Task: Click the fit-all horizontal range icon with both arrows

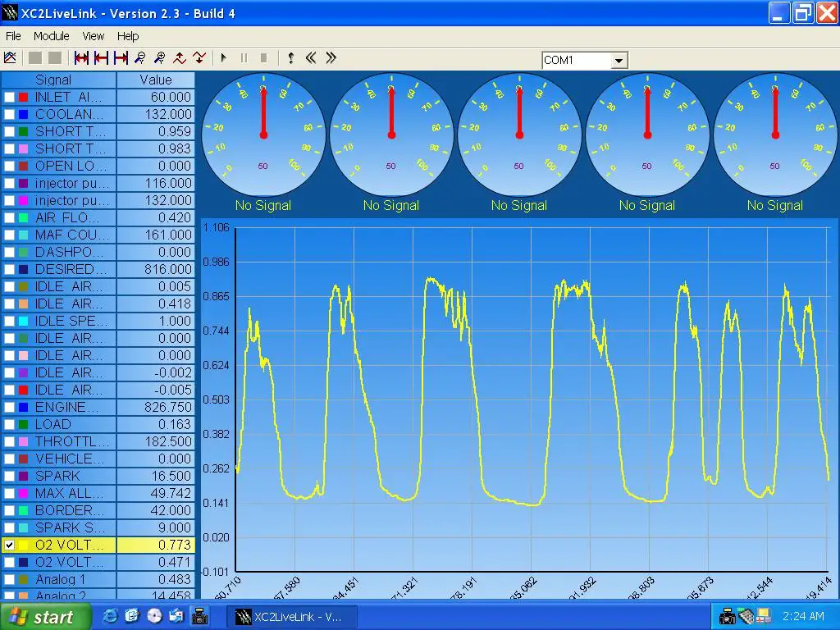Action: point(81,58)
